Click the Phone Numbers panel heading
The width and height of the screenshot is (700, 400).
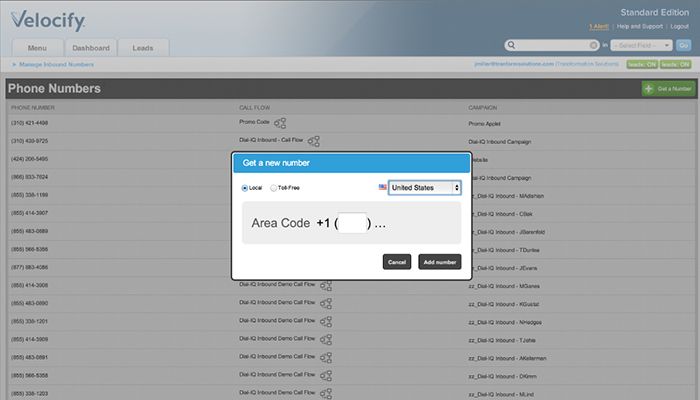(54, 88)
